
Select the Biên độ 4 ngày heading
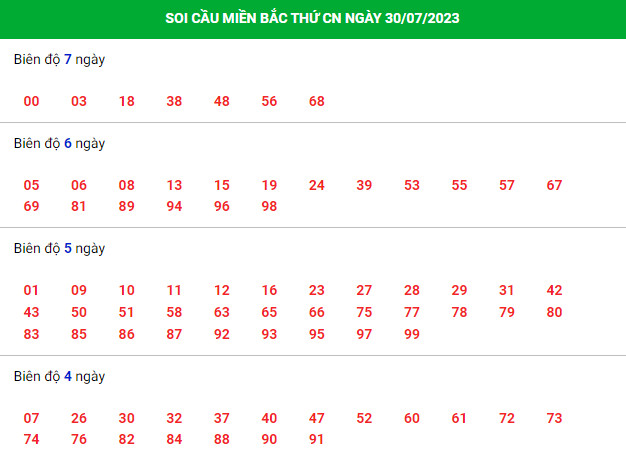[x=59, y=377]
